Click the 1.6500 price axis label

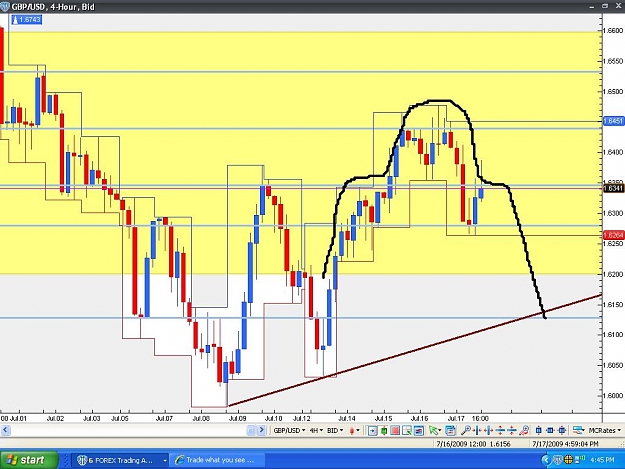point(613,91)
